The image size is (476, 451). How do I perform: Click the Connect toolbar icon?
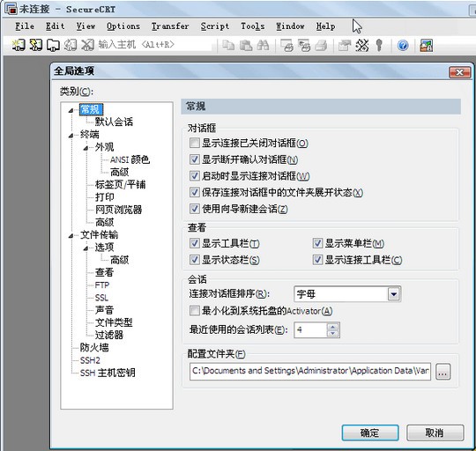click(x=19, y=45)
